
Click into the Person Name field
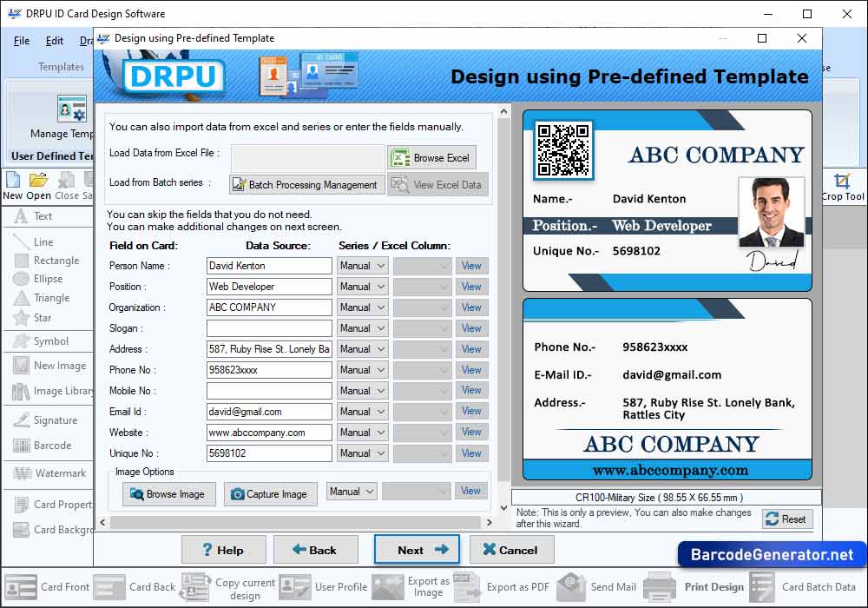click(x=269, y=266)
